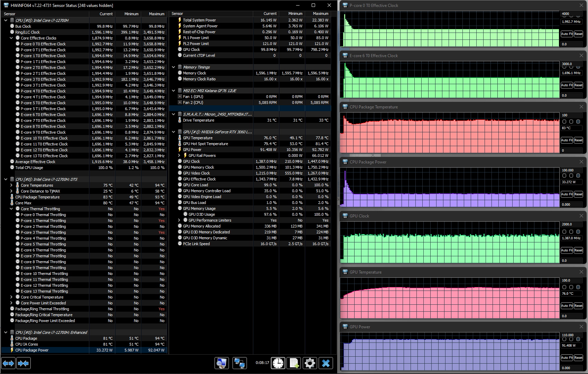Click the icon beside PCIe Link Speed
The image size is (588, 374).
[x=180, y=243]
